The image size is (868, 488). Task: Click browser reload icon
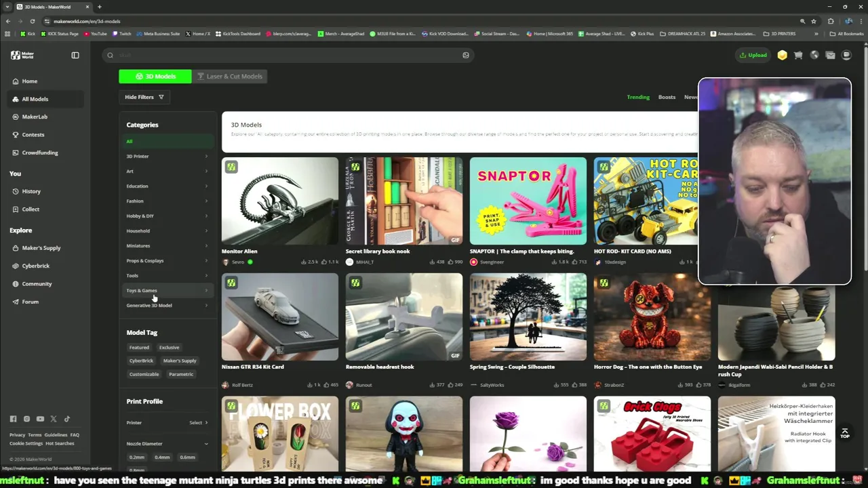tap(33, 21)
